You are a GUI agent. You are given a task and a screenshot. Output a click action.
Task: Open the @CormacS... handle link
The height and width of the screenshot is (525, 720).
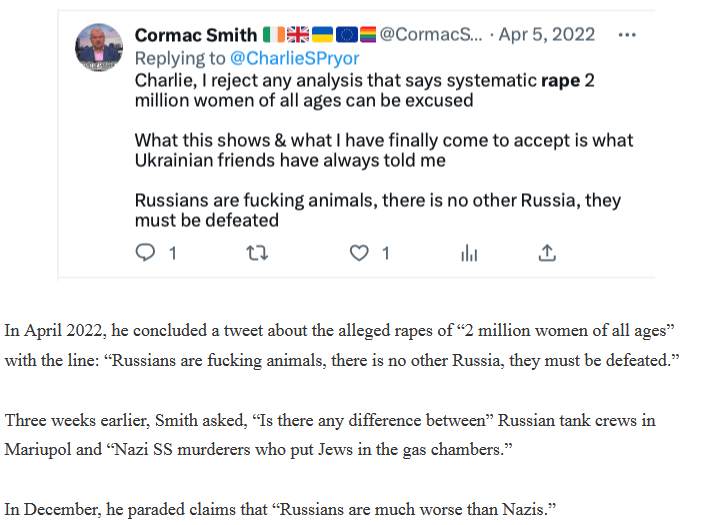click(x=431, y=34)
